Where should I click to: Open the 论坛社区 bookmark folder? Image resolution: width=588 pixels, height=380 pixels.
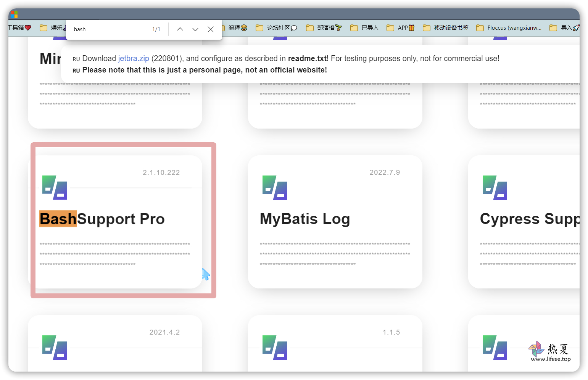click(276, 28)
